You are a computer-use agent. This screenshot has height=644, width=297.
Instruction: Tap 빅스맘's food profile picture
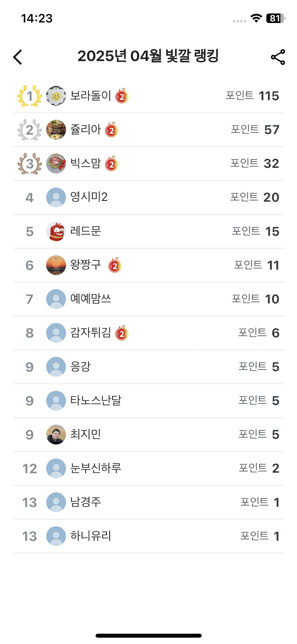[x=56, y=164]
